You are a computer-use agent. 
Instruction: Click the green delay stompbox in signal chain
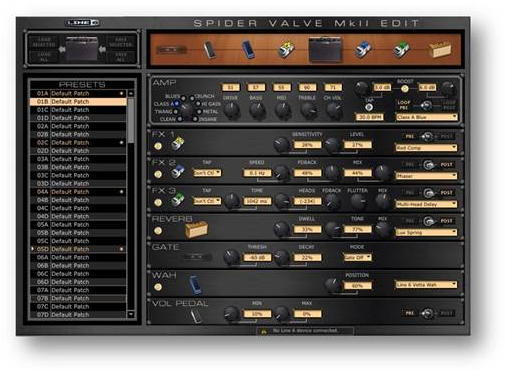click(x=401, y=50)
